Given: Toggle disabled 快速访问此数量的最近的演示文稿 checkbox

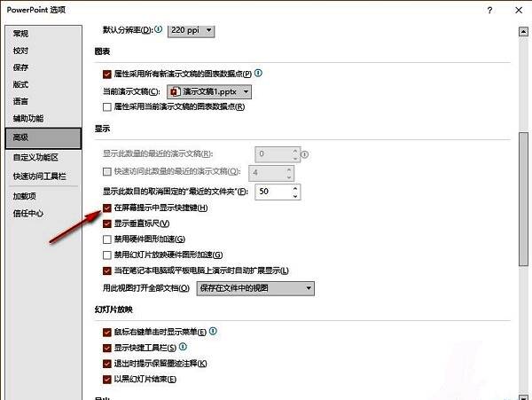Looking at the screenshot, I should [107, 172].
